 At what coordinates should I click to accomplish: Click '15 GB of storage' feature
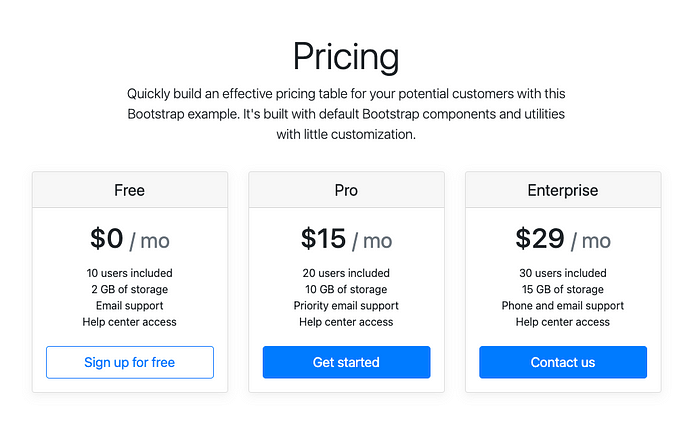pyautogui.click(x=563, y=289)
